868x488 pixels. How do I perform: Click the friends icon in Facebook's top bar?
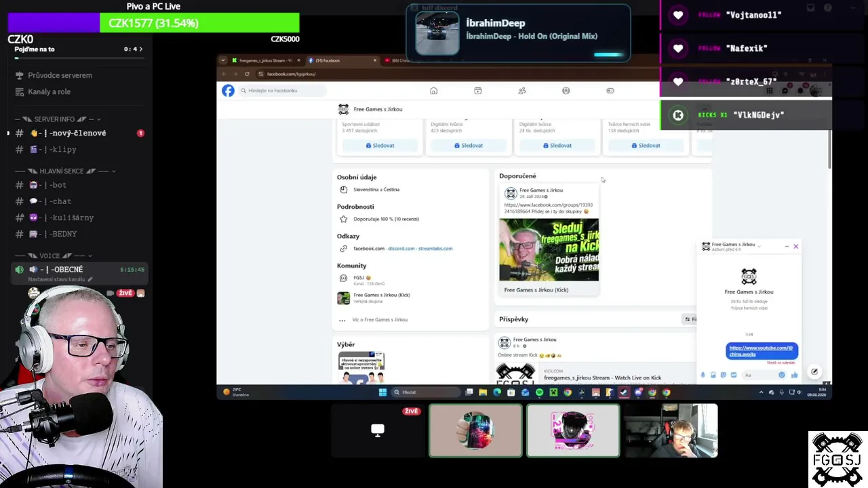click(x=521, y=91)
